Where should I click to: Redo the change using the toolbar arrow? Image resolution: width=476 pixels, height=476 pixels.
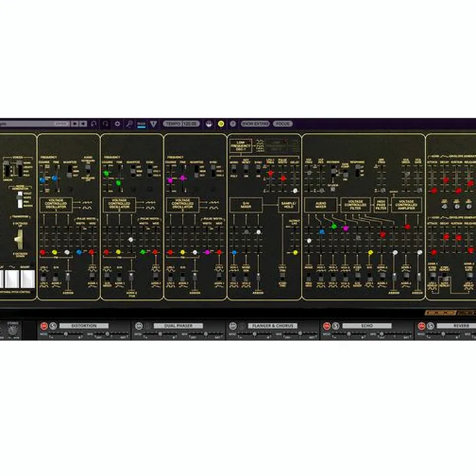pos(105,124)
